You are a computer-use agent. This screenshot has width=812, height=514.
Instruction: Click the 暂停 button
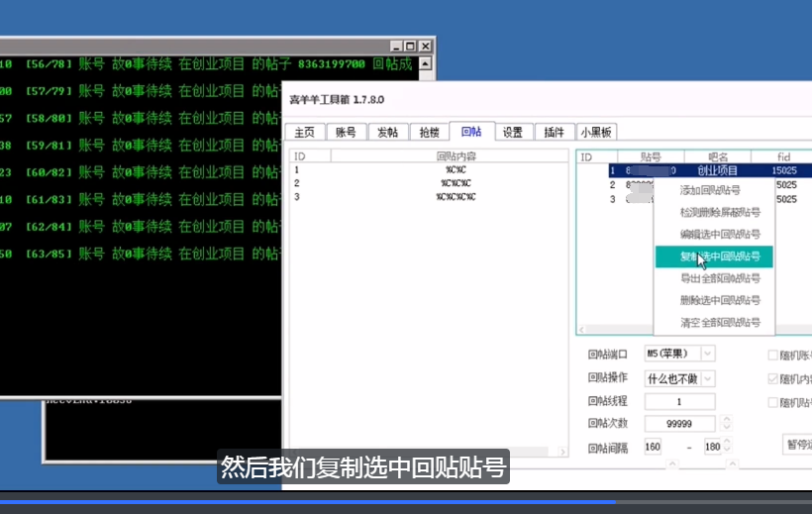point(797,445)
